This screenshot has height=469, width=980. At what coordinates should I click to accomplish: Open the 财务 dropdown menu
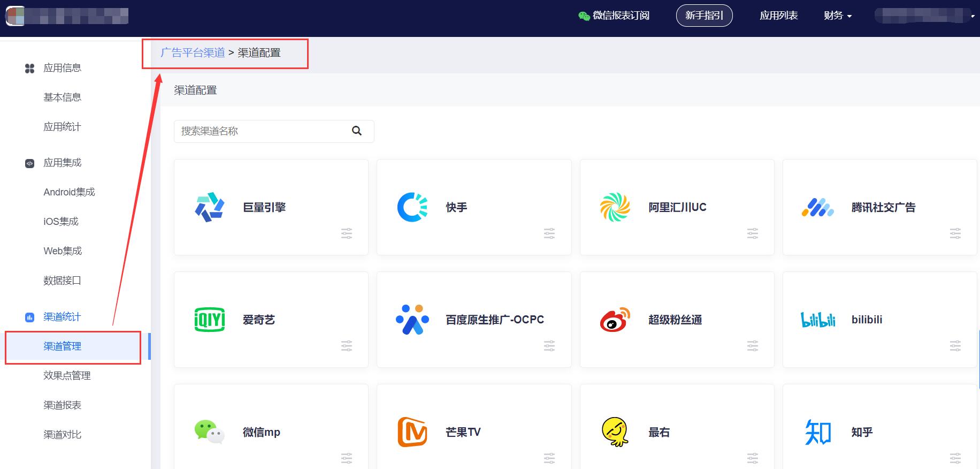[x=838, y=16]
